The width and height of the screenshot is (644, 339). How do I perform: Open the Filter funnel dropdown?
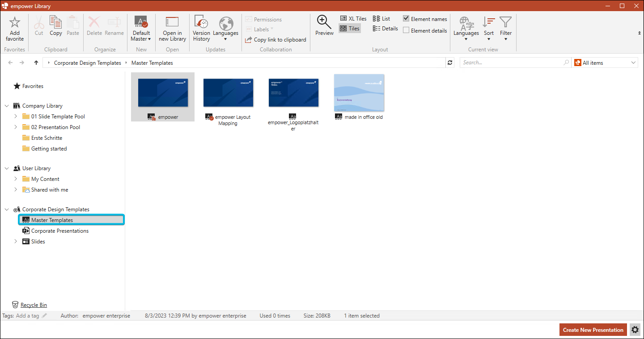pyautogui.click(x=506, y=29)
